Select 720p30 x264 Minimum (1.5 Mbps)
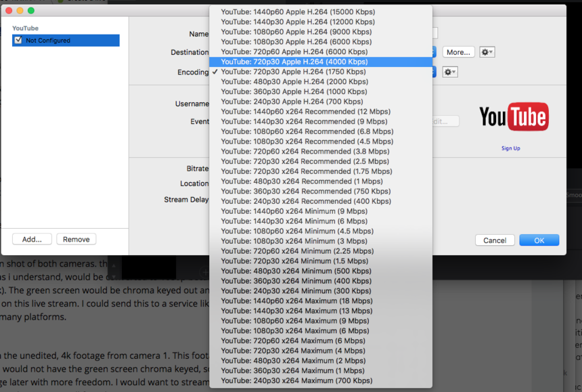This screenshot has width=582, height=392. (321, 261)
